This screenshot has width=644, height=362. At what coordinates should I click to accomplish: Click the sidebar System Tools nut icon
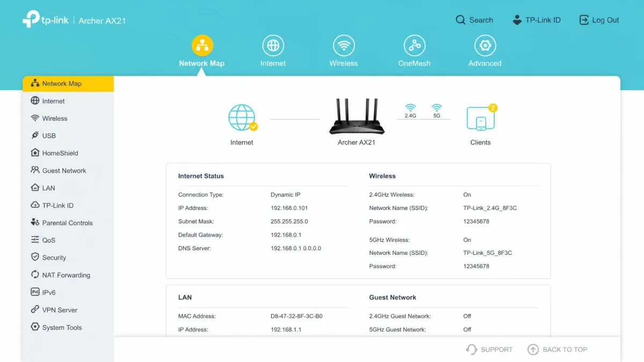click(x=35, y=327)
